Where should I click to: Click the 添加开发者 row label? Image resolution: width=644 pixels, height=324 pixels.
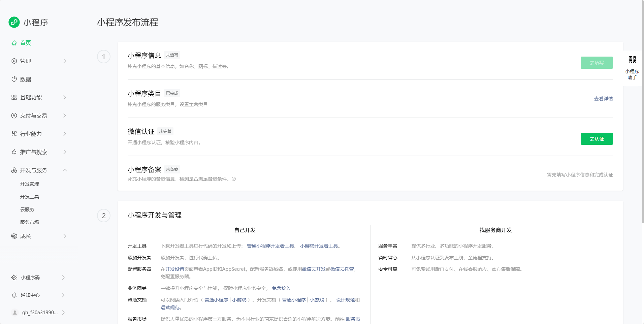139,258
